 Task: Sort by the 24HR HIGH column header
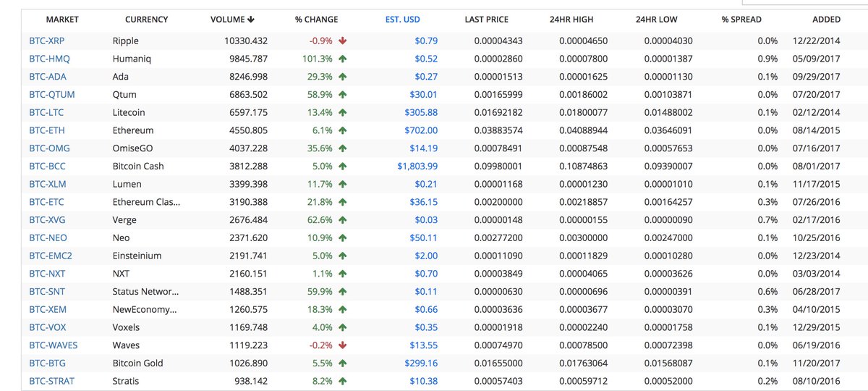tap(571, 20)
